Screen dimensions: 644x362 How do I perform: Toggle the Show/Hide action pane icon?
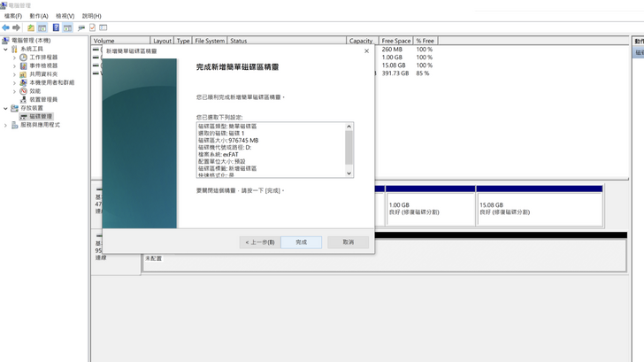67,27
